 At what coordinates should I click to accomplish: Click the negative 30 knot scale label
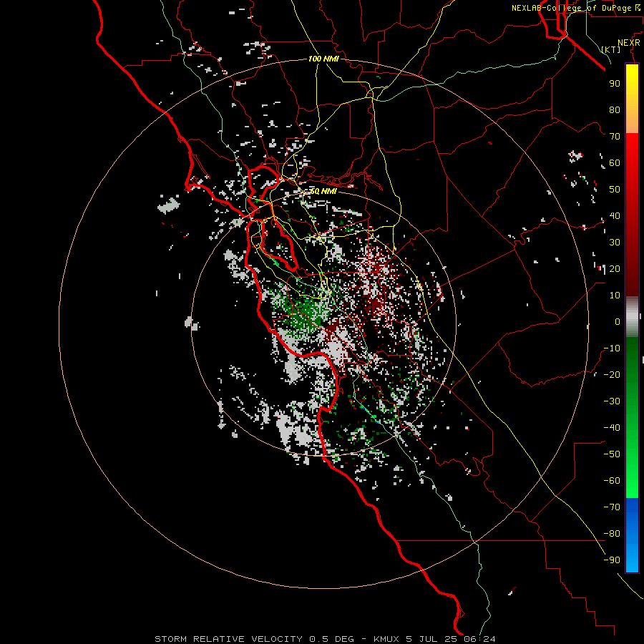coord(612,401)
